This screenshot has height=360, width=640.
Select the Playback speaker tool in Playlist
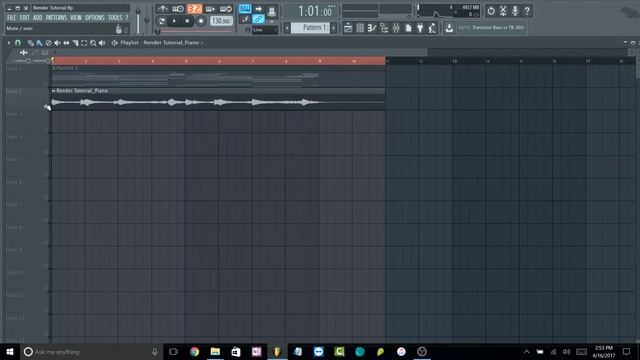(102, 43)
